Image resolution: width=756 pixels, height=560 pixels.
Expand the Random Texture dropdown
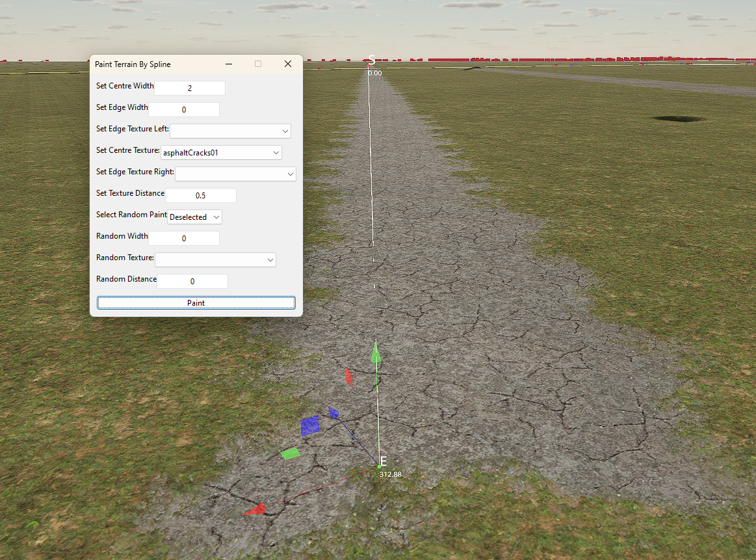[x=216, y=260]
